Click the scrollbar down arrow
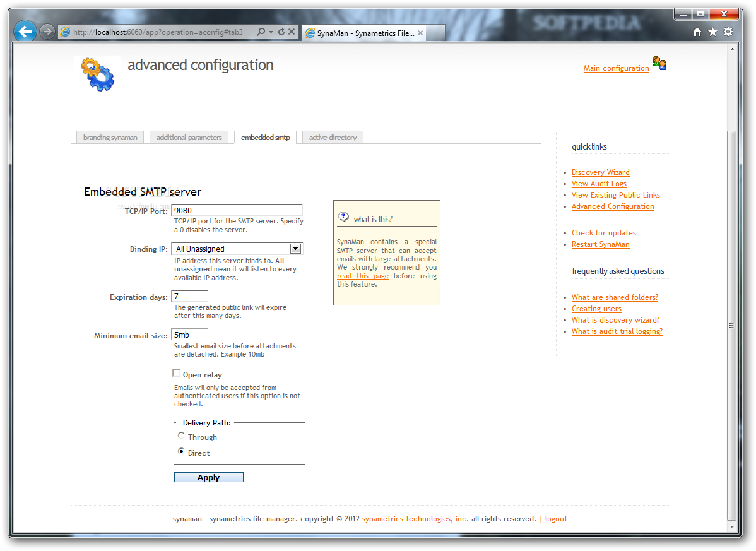756x551 pixels. pyautogui.click(x=732, y=528)
